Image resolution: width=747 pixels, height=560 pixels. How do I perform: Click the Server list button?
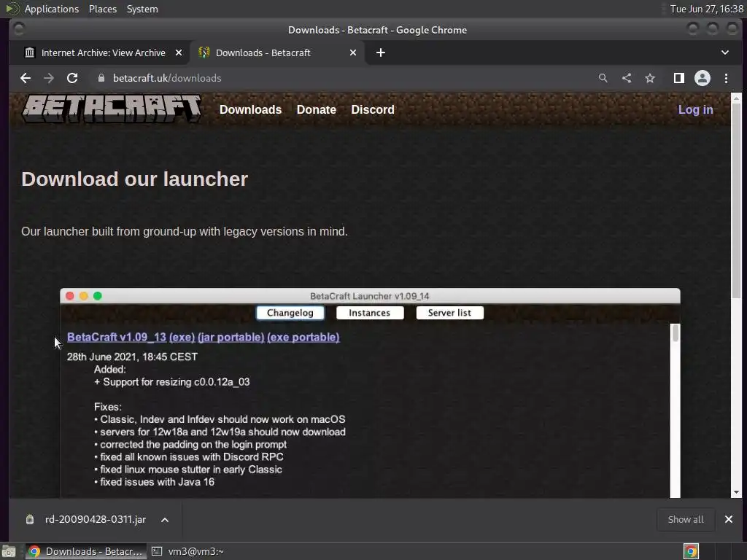(449, 313)
